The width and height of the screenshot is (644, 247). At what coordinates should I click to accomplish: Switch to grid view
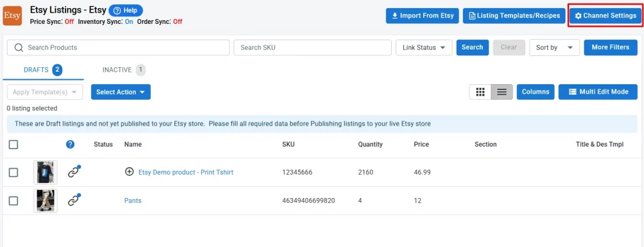tap(480, 92)
